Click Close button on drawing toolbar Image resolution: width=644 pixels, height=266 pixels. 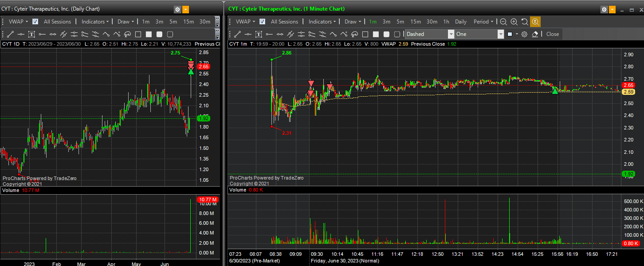552,34
